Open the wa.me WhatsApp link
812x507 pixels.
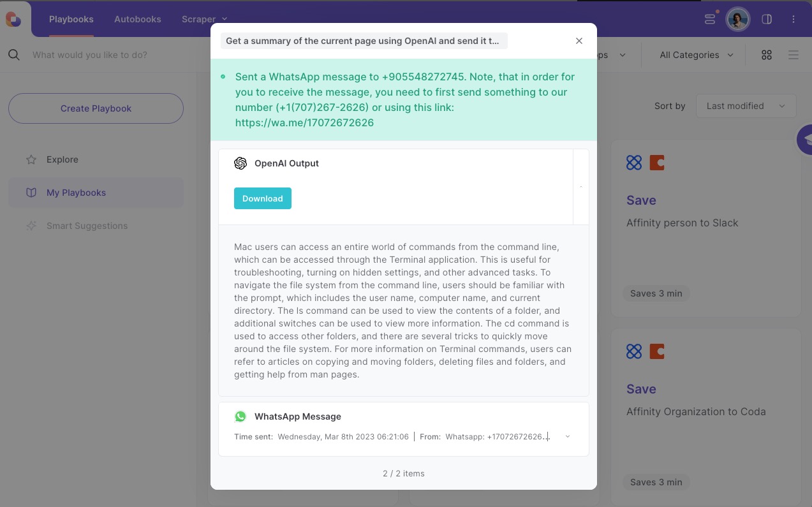pyautogui.click(x=304, y=122)
